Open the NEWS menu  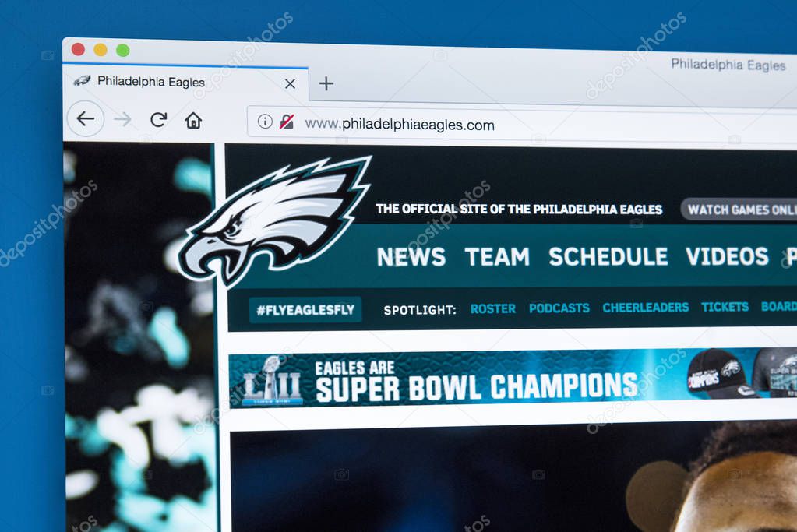tap(411, 256)
